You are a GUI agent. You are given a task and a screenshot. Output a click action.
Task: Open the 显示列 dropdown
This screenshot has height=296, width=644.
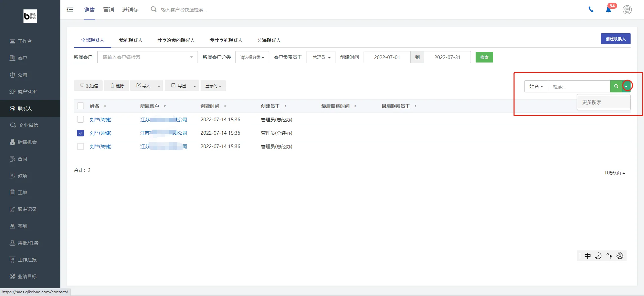213,86
